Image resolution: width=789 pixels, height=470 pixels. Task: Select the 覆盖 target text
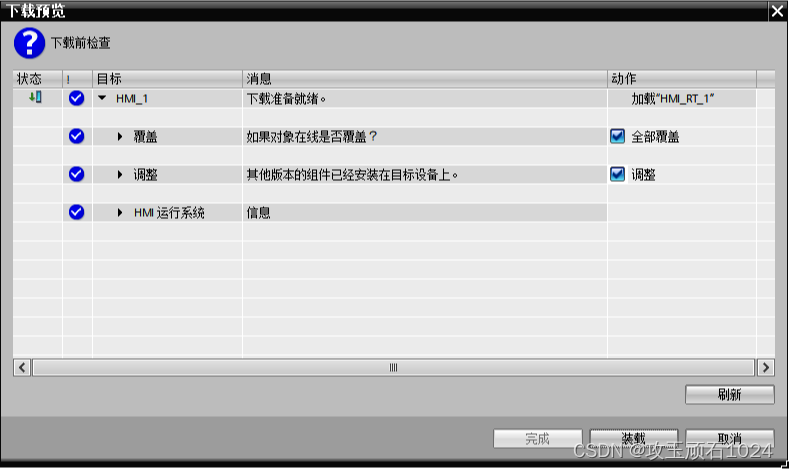click(x=145, y=136)
